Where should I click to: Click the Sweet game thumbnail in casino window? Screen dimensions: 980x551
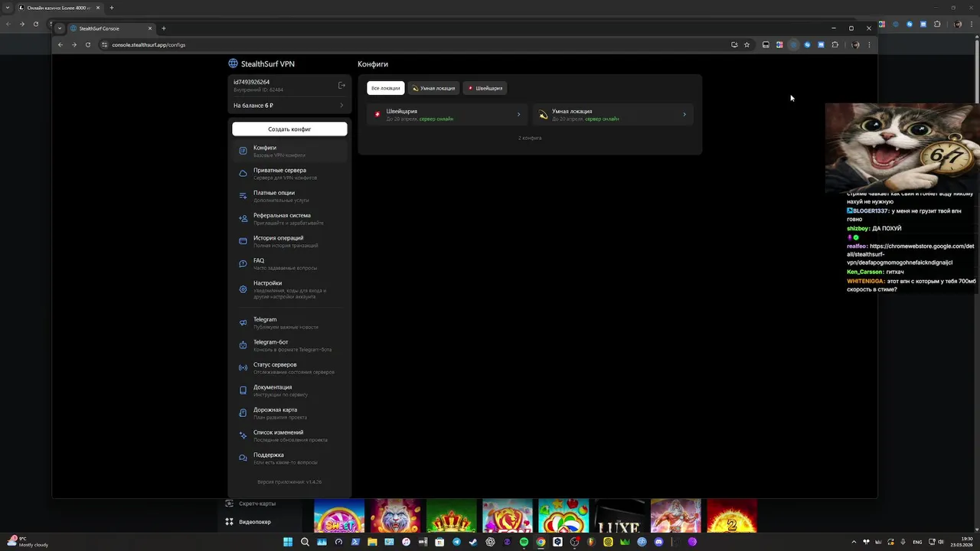[x=339, y=516]
